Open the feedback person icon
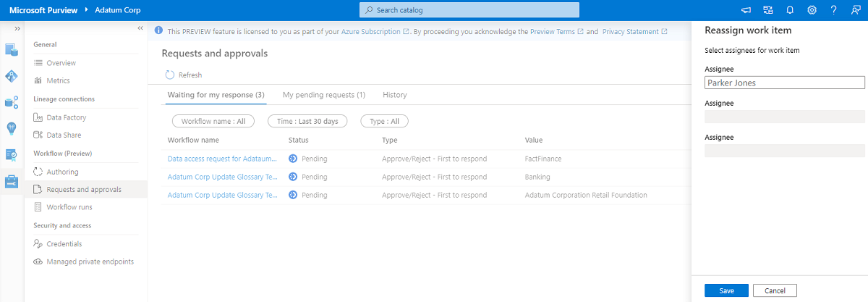Viewport: 868px width, 302px height. click(856, 10)
